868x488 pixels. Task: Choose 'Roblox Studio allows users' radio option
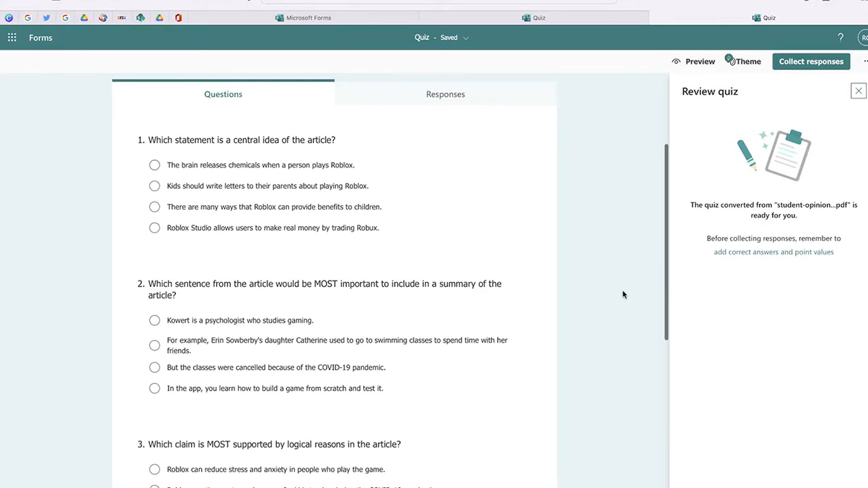point(155,228)
